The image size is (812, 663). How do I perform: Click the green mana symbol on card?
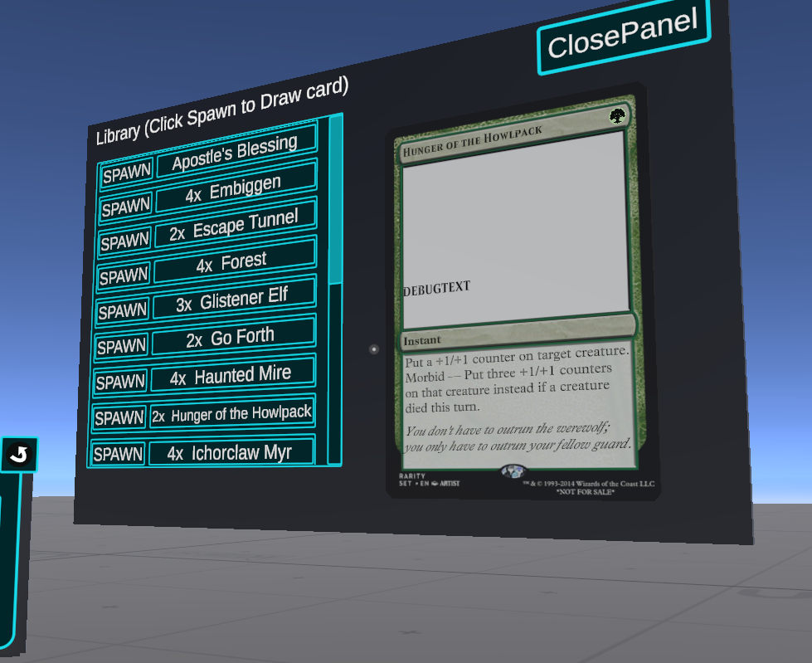click(x=617, y=116)
